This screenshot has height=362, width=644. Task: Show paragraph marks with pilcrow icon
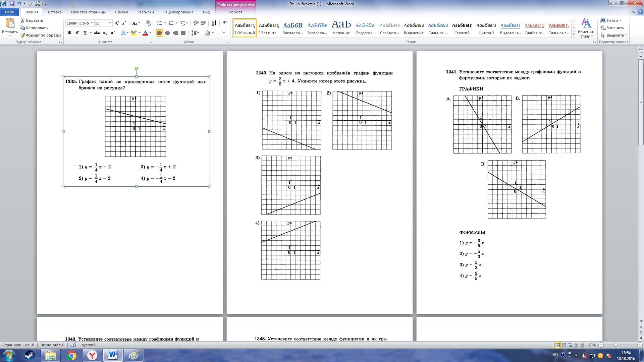tap(225, 23)
